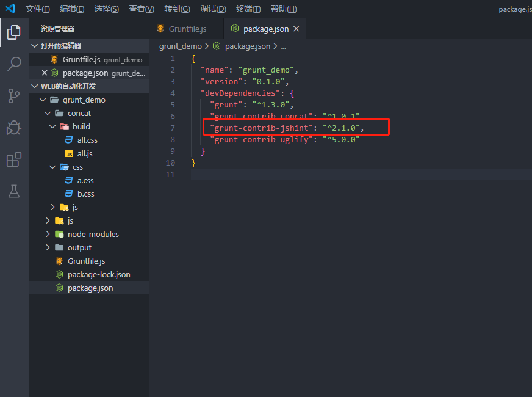Collapse the css folder chevron
The height and width of the screenshot is (397, 532).
point(52,167)
